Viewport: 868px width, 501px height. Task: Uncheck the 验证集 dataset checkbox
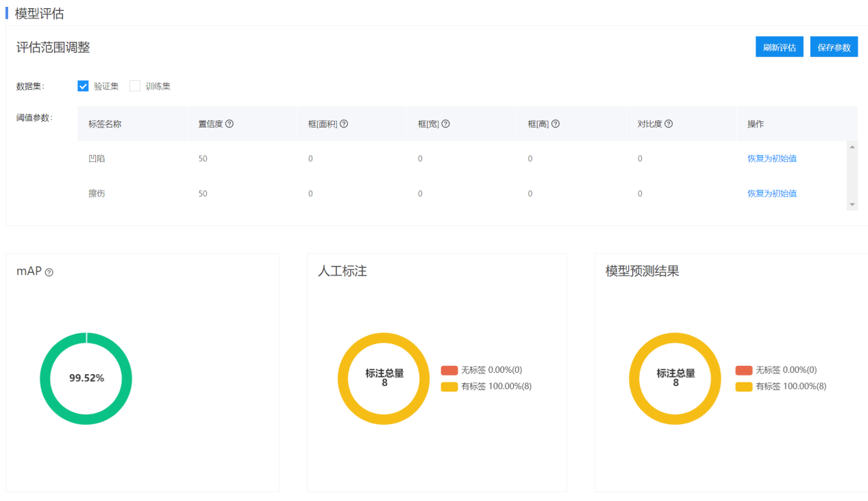(x=84, y=86)
